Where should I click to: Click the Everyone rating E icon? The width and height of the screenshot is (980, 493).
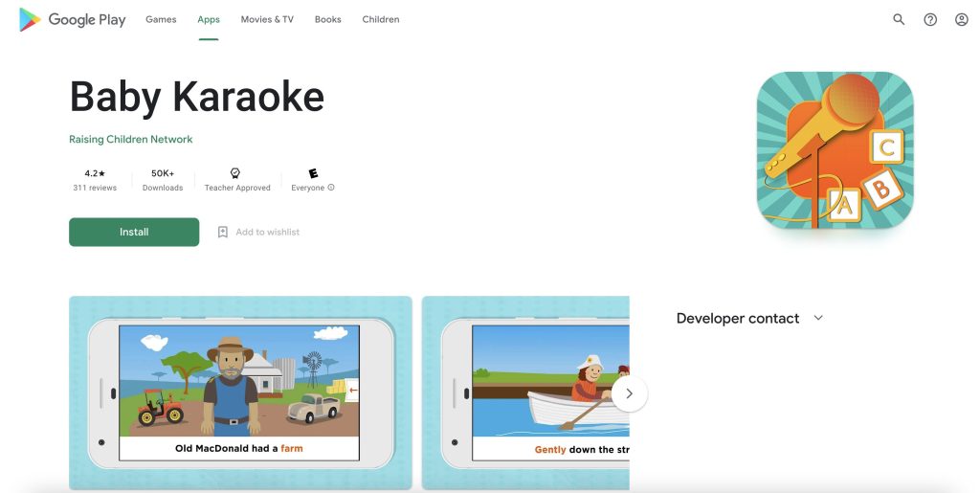[313, 173]
